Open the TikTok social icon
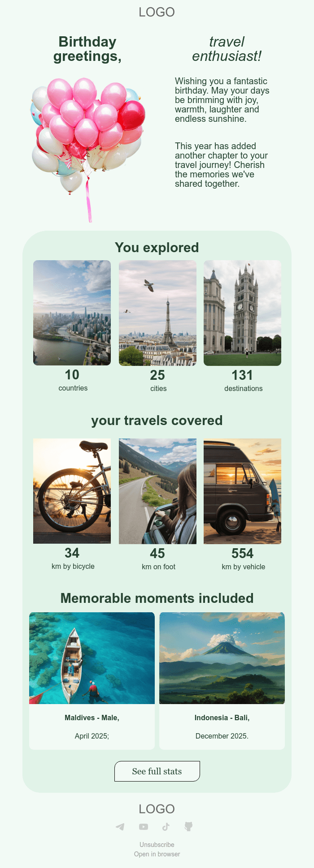 [x=166, y=827]
